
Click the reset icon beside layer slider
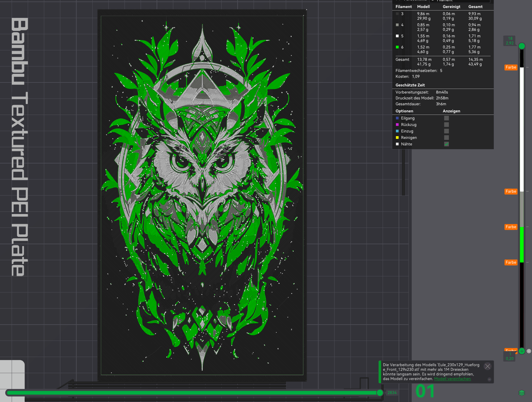529,351
